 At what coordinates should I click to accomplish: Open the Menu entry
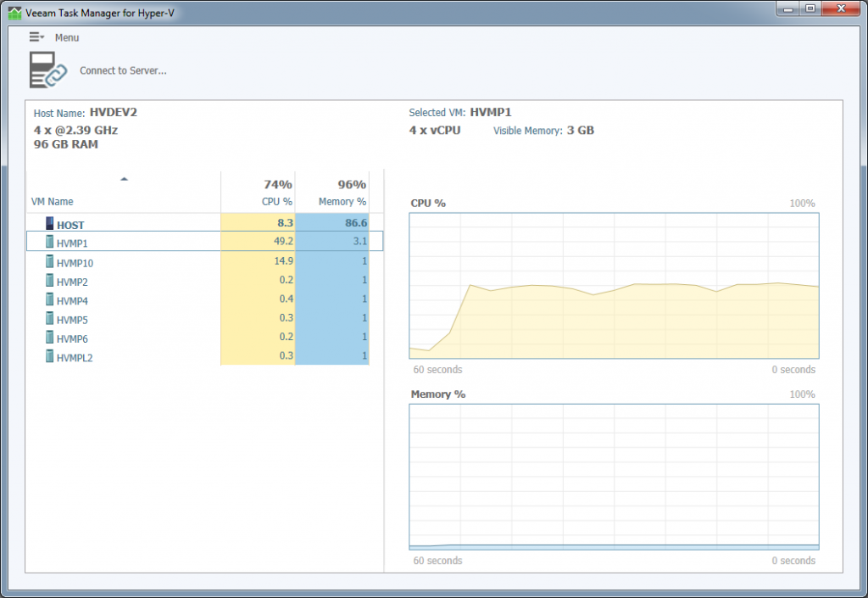click(x=67, y=37)
